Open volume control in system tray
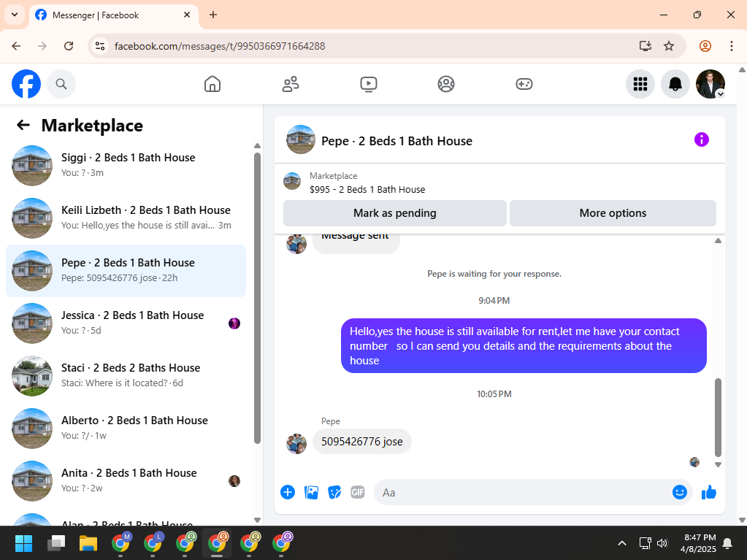Viewport: 747px width, 560px height. pos(662,543)
